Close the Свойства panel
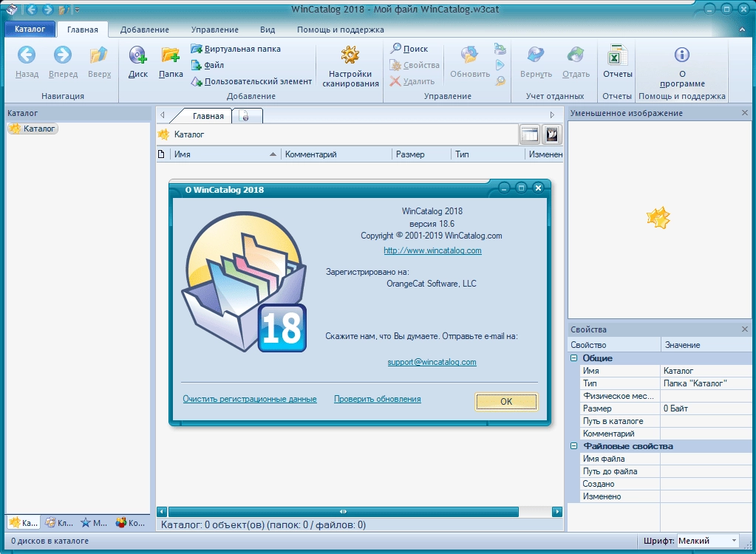756x554 pixels. click(x=744, y=329)
